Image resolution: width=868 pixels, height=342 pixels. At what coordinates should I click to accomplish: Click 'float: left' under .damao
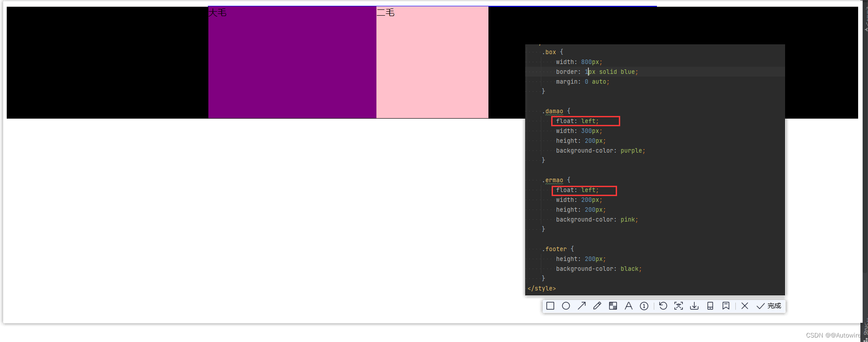pos(577,121)
